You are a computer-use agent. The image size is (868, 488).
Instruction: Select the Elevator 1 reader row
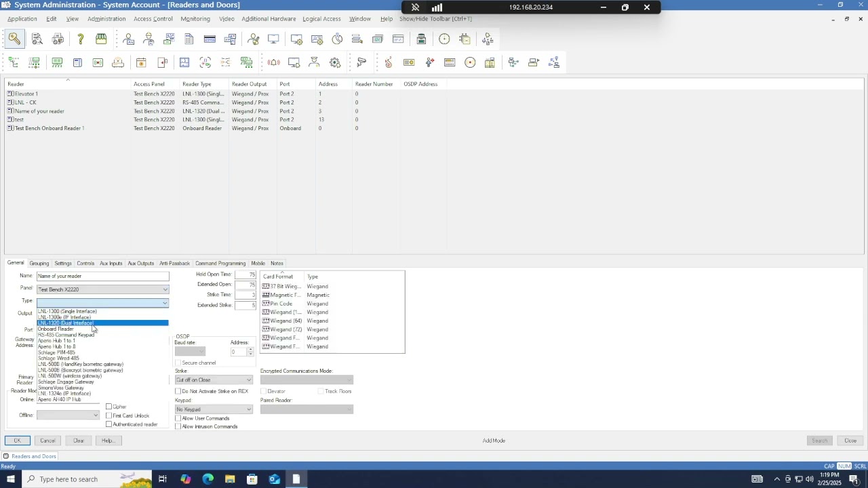(434, 94)
